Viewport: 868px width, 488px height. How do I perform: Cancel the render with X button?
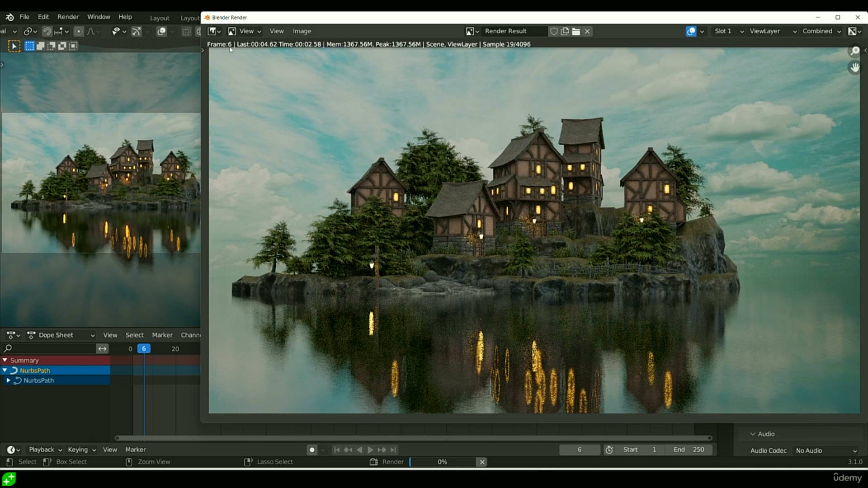482,462
